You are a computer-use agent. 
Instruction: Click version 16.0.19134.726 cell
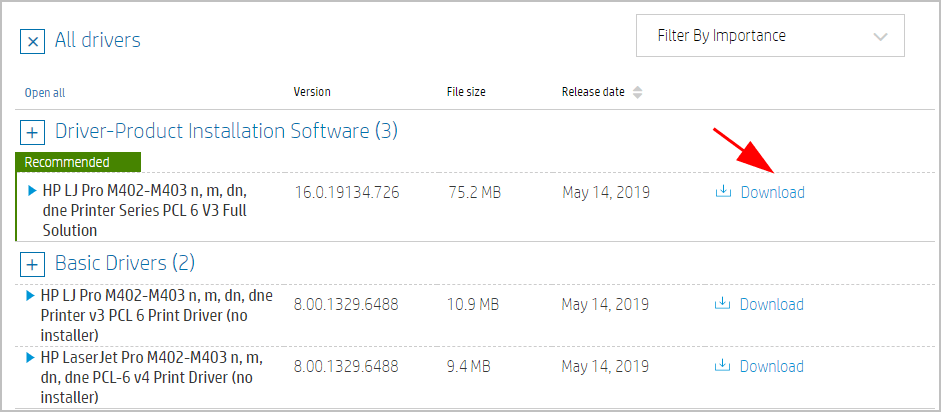[347, 193]
